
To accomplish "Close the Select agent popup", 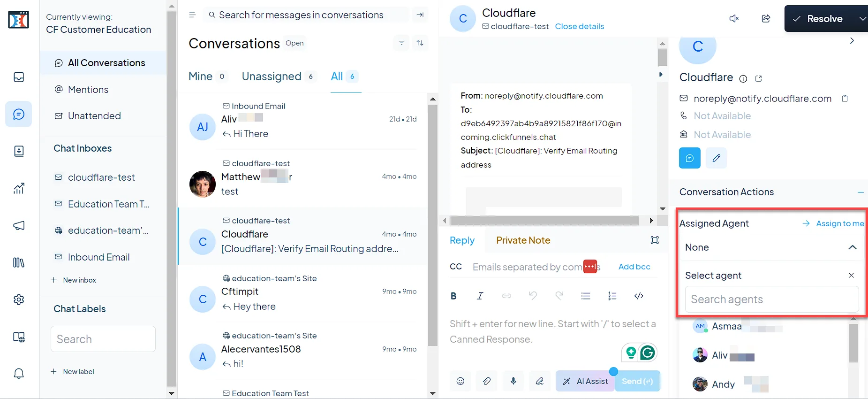I will [852, 275].
